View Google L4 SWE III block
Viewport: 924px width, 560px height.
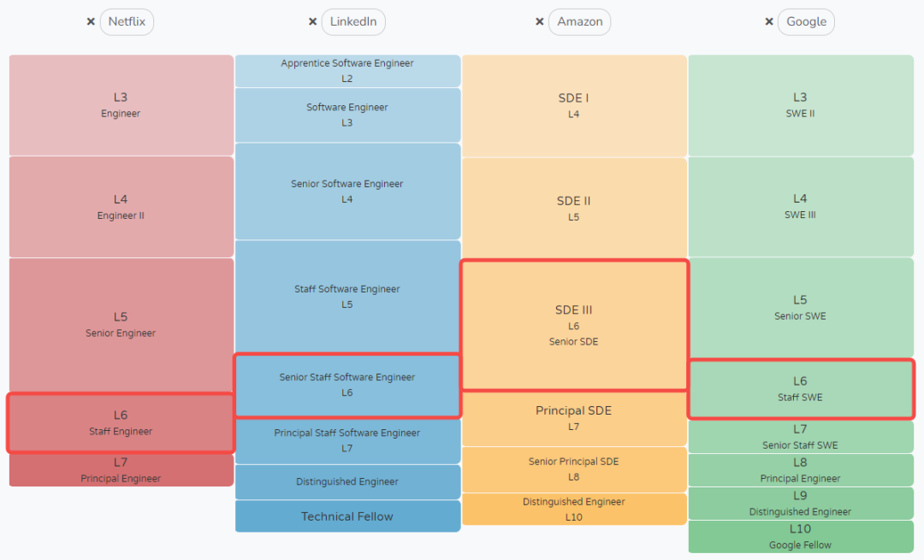801,207
